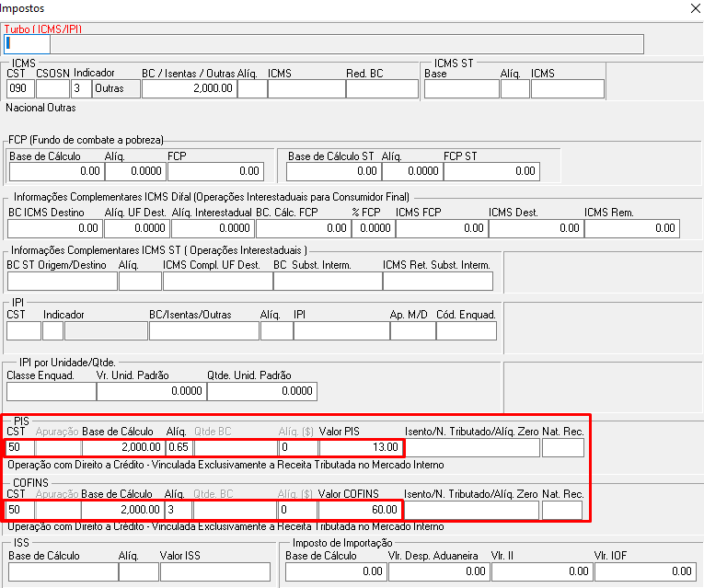
Task: Close the Impostos window
Action: pos(695,8)
